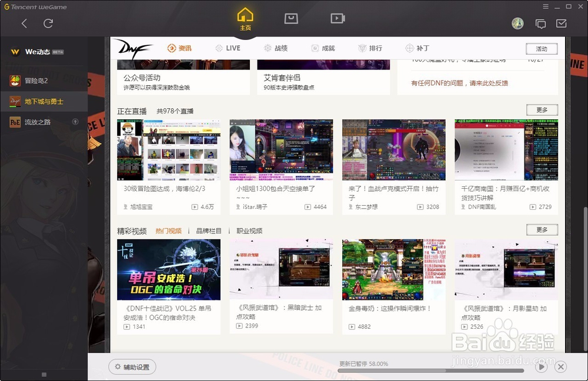Image resolution: width=588 pixels, height=381 pixels.
Task: Open 辅助设置 at the bottom left
Action: [x=132, y=366]
